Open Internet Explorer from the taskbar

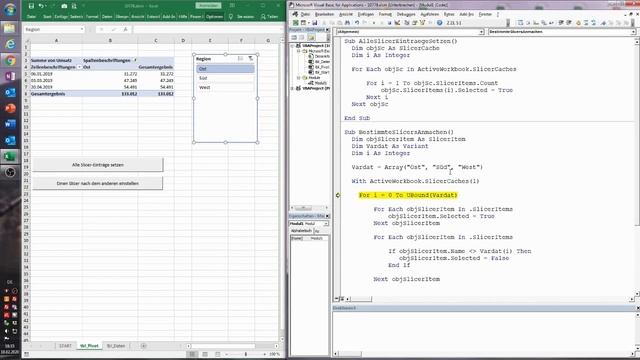pyautogui.click(x=10, y=44)
